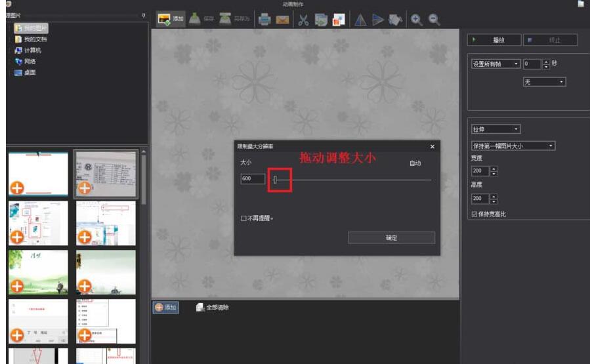Increase the 宽度 value with up arrow

(x=494, y=169)
